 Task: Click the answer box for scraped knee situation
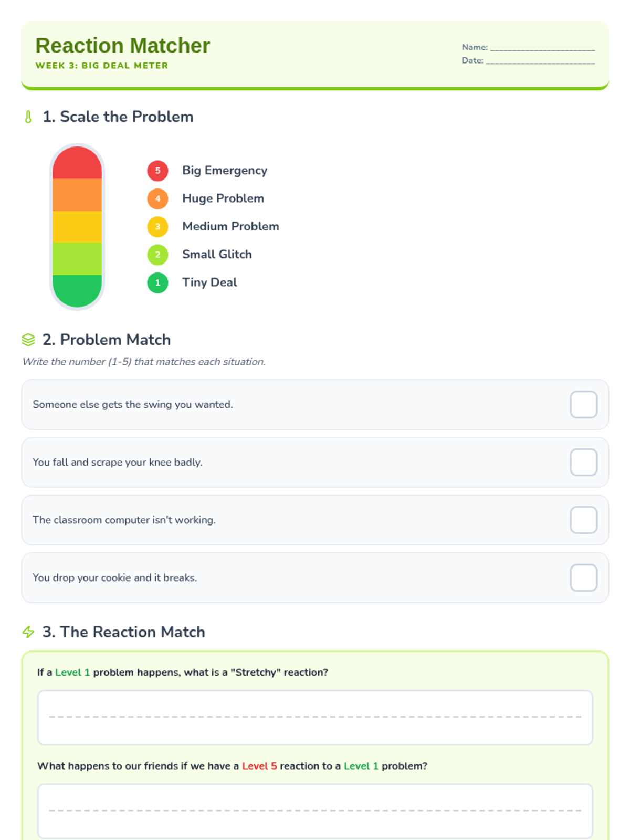click(x=584, y=462)
